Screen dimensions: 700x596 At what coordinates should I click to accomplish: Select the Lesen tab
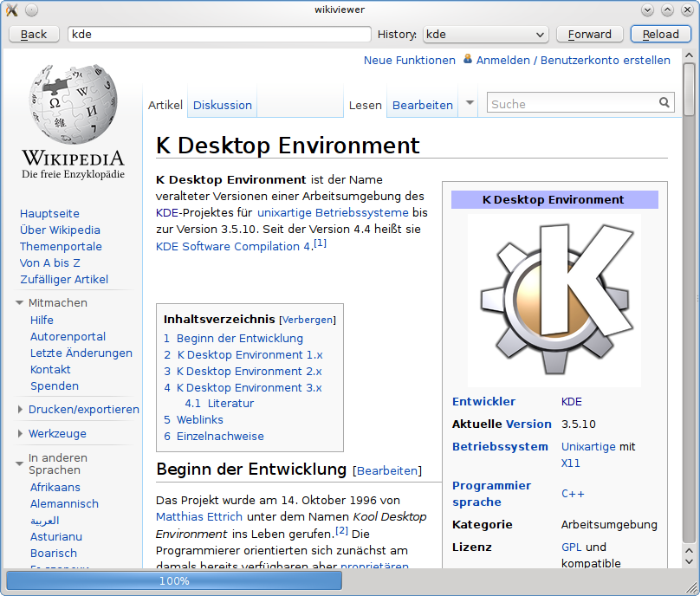click(x=366, y=106)
